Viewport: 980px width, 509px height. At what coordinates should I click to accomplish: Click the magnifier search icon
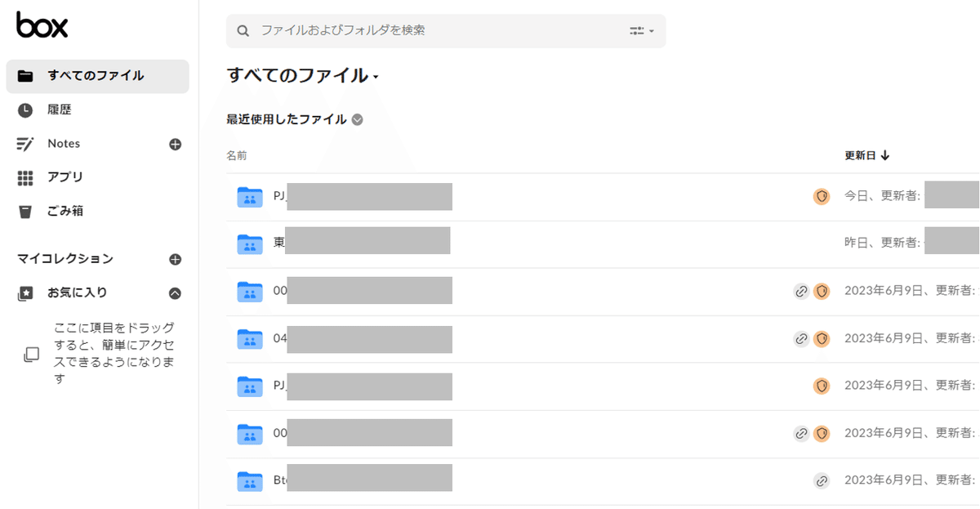[x=243, y=31]
